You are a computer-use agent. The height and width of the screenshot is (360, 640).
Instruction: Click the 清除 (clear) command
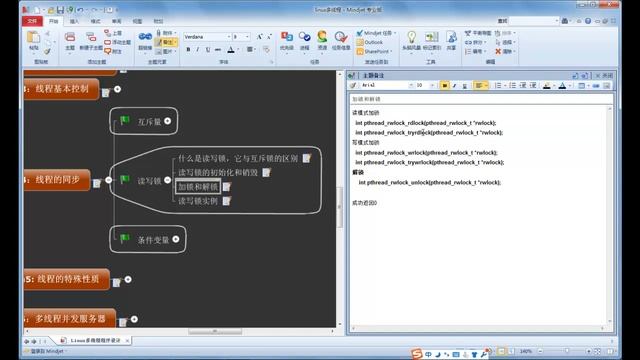coord(504,51)
